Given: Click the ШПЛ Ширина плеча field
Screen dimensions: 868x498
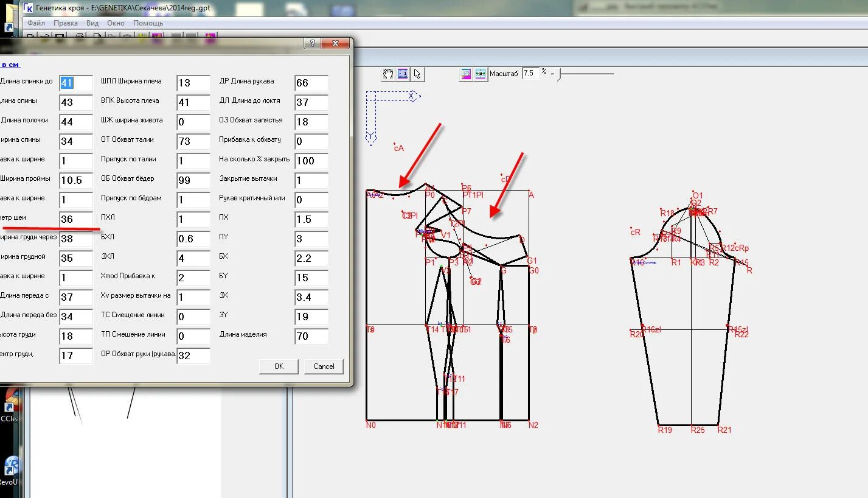Looking at the screenshot, I should 193,83.
